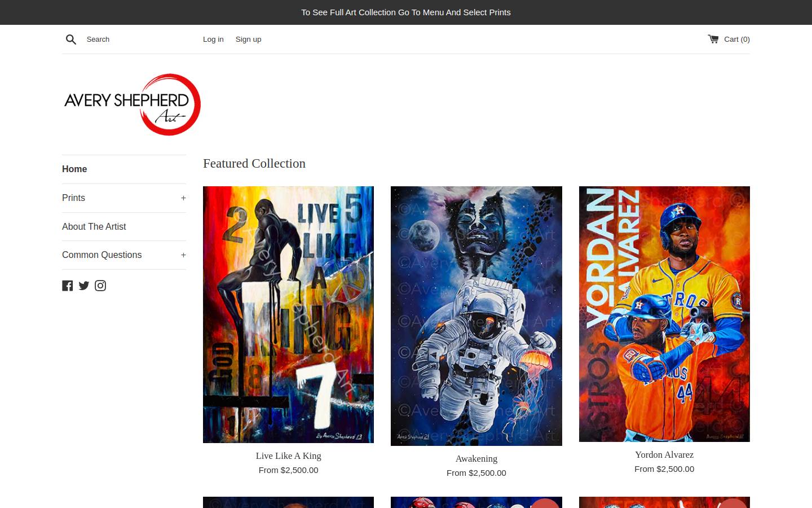Screen dimensions: 812x508
Task: Click the Yordon Alvarez price text
Action: pyautogui.click(x=664, y=469)
